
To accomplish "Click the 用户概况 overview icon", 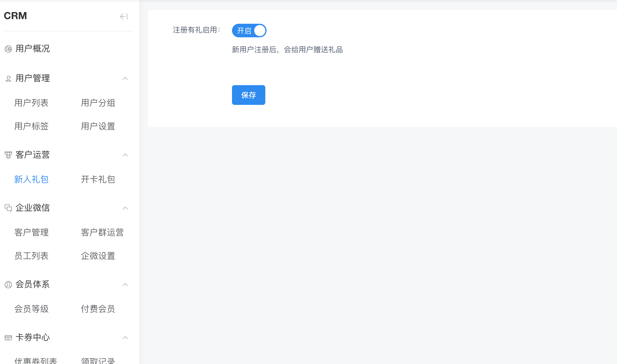I will click(x=8, y=49).
